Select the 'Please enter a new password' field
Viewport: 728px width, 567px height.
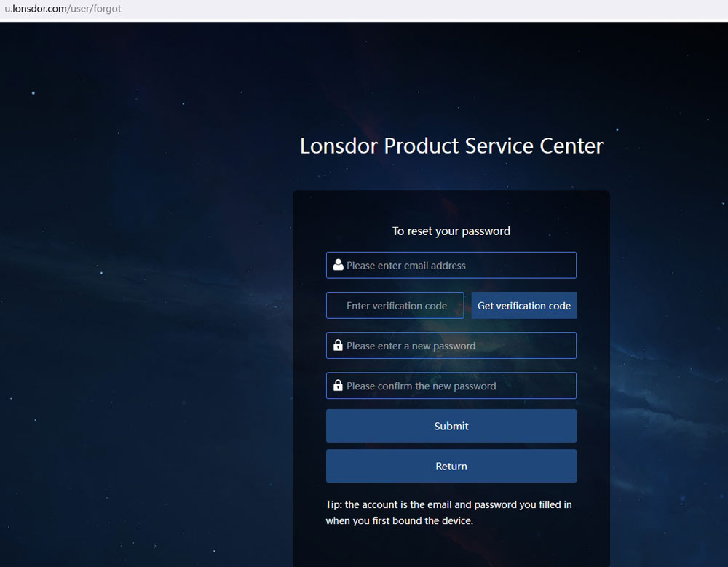click(x=459, y=346)
